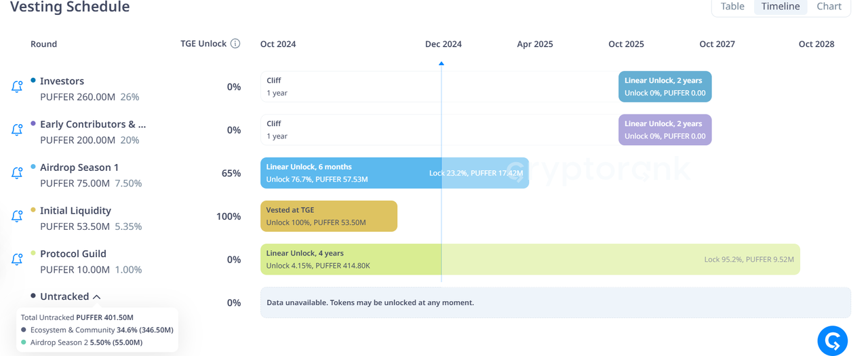
Task: Select the Airdrop Season 1 Linear Unlock bar
Action: click(x=395, y=173)
